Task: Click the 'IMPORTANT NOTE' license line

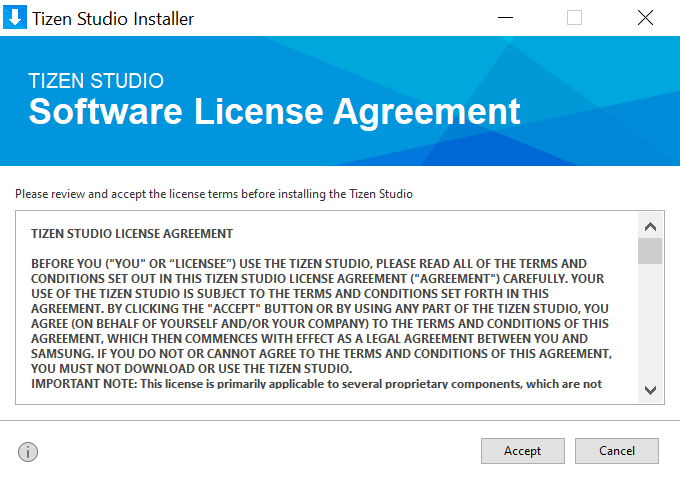Action: click(316, 384)
